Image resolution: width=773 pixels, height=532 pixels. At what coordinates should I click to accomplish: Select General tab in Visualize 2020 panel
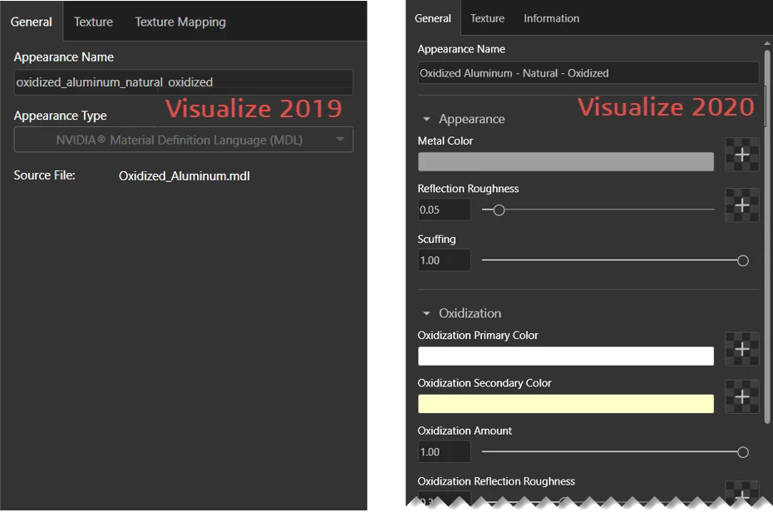tap(432, 18)
